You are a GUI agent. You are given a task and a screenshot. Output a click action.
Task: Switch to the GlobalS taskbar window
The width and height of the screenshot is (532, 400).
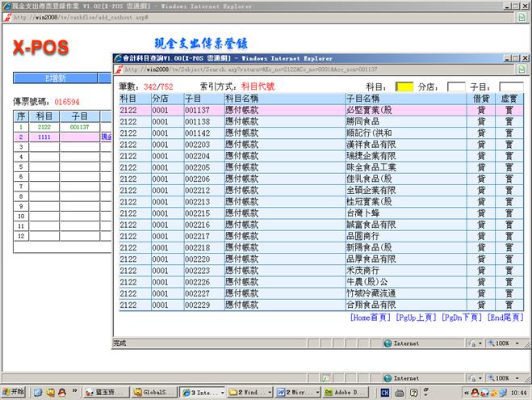click(x=152, y=392)
